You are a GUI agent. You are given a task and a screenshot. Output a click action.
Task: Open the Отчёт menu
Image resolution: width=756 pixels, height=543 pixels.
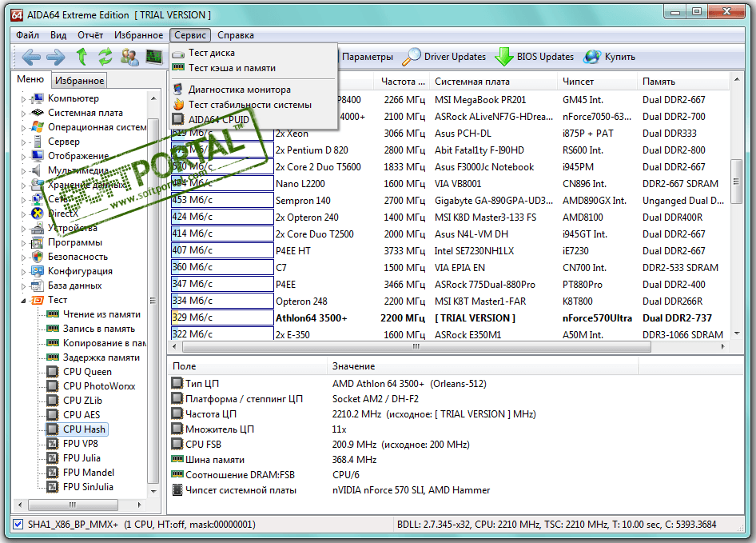90,35
